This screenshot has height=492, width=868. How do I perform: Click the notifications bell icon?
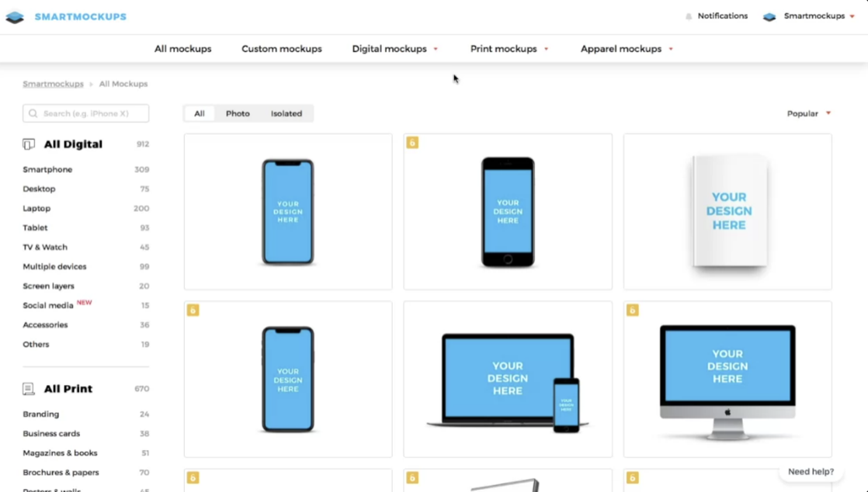689,16
